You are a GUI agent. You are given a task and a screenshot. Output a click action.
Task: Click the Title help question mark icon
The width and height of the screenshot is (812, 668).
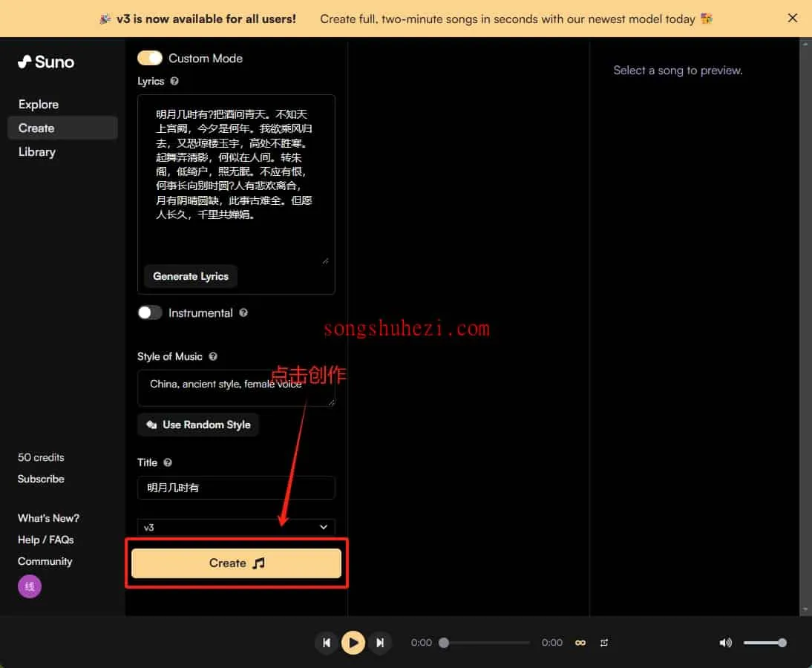tap(168, 462)
